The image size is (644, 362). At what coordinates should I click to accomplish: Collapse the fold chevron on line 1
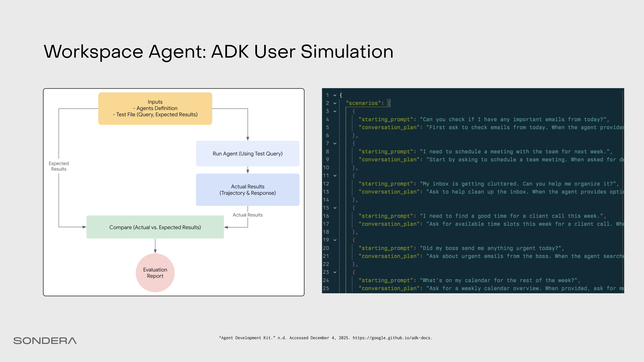[335, 95]
